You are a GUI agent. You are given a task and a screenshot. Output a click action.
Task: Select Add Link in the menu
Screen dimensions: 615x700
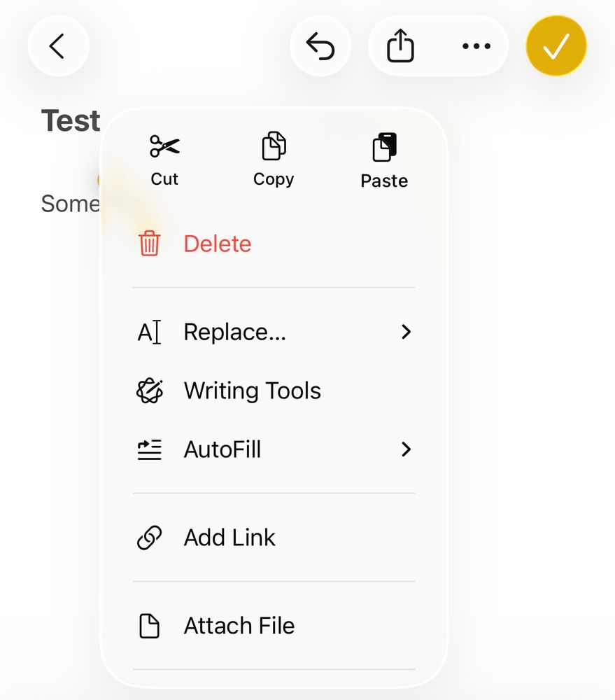click(x=274, y=538)
